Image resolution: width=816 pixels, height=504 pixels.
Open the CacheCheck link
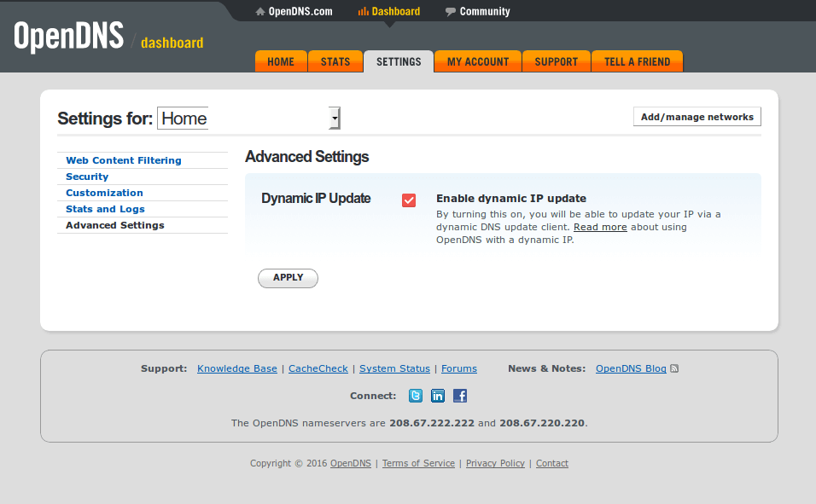coord(318,368)
